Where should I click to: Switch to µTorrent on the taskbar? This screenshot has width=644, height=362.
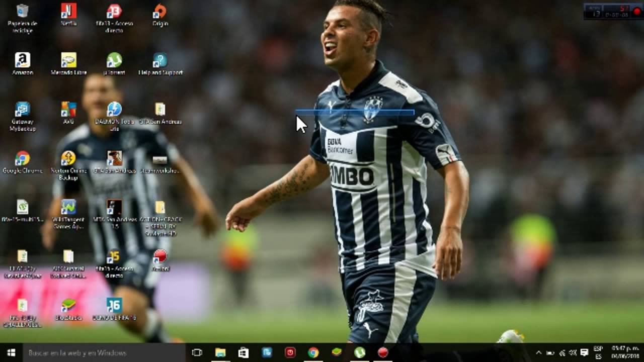359,352
